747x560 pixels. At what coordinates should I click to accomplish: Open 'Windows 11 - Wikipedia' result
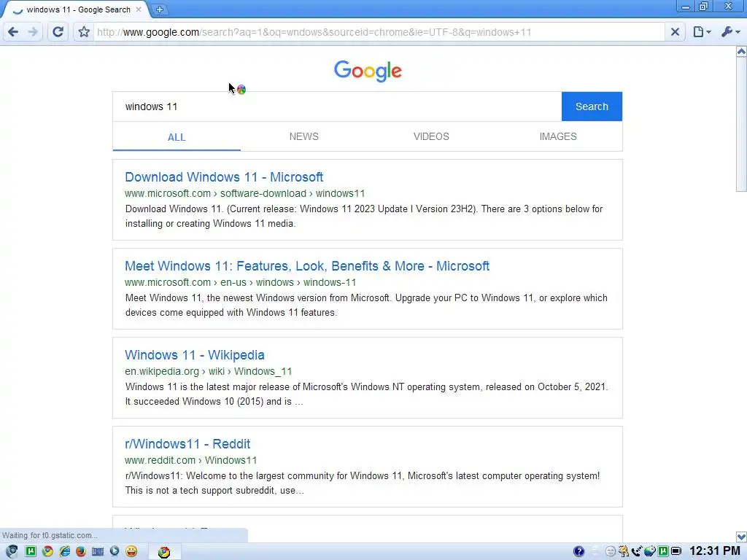coord(194,355)
